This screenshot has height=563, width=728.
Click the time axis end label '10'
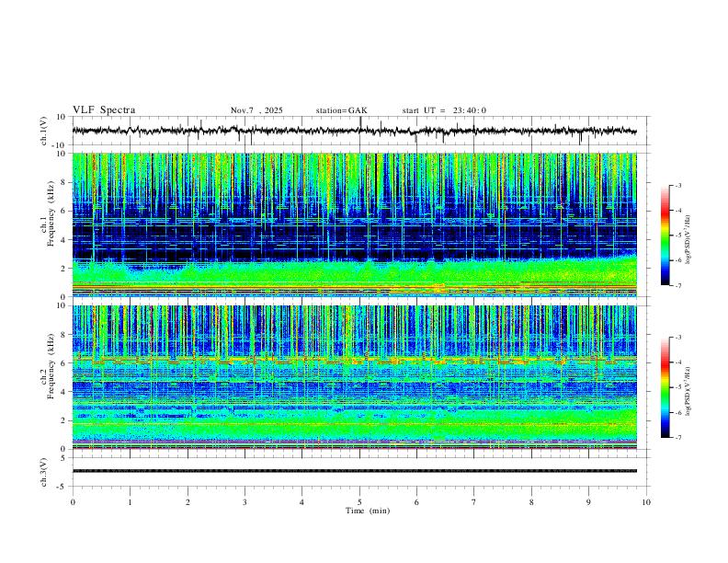pyautogui.click(x=646, y=502)
